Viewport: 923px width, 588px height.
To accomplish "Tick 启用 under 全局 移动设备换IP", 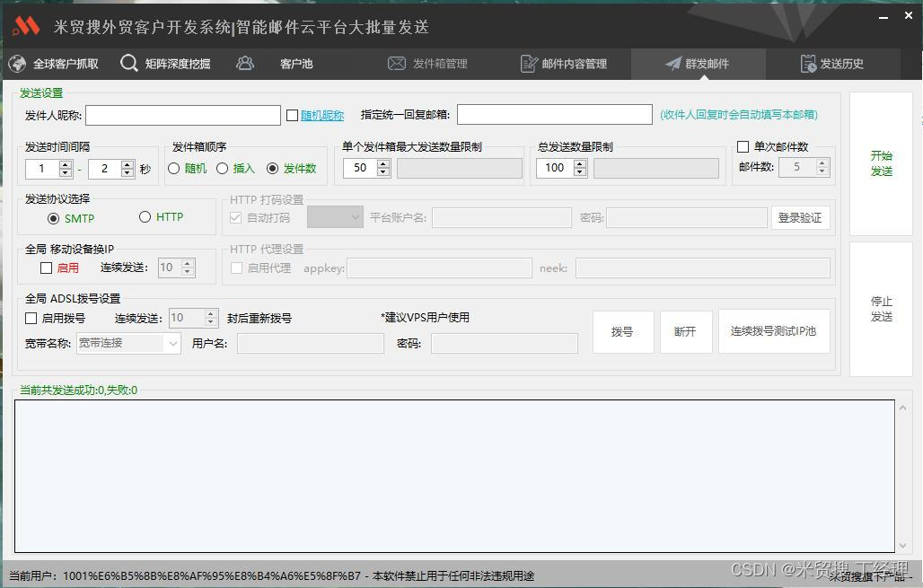I will (47, 268).
